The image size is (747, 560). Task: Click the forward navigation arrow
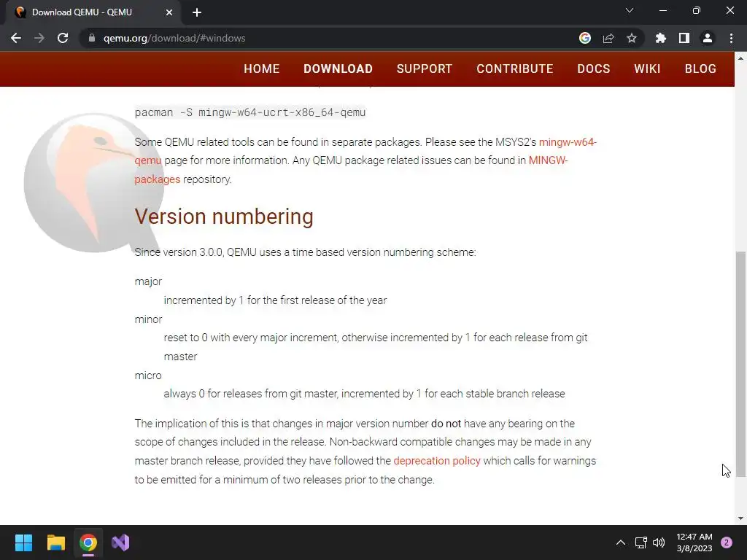[x=39, y=38]
